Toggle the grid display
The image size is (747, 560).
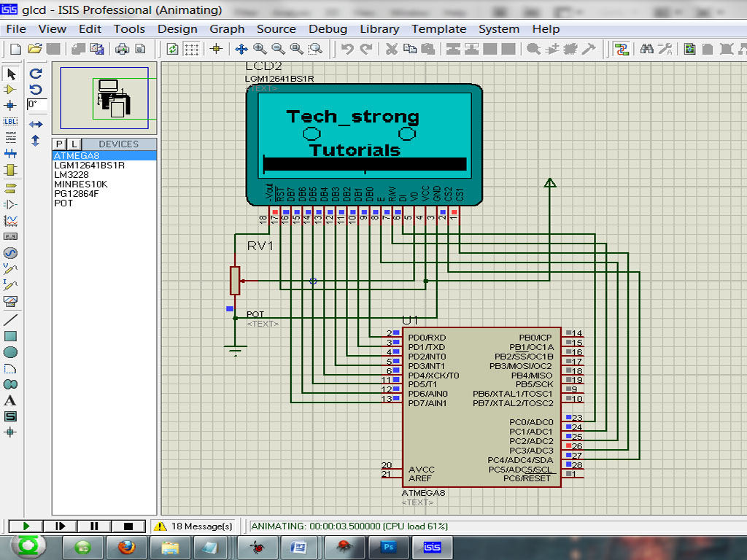(x=191, y=49)
